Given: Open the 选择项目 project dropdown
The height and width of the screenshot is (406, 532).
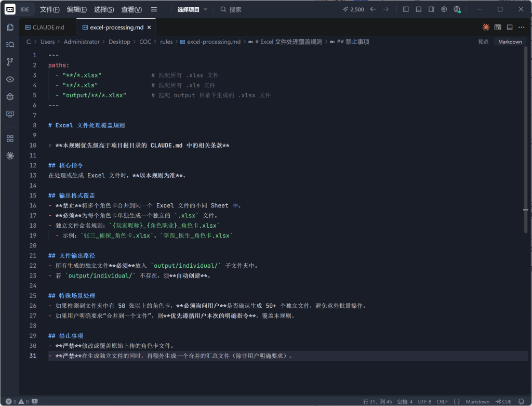Looking at the screenshot, I should [x=192, y=9].
